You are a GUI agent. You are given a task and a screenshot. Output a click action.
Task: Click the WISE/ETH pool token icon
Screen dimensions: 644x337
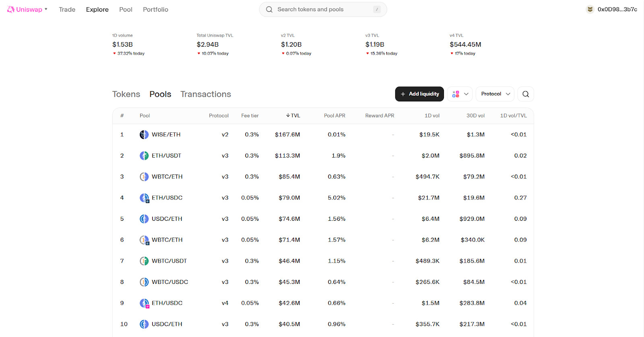tap(144, 135)
